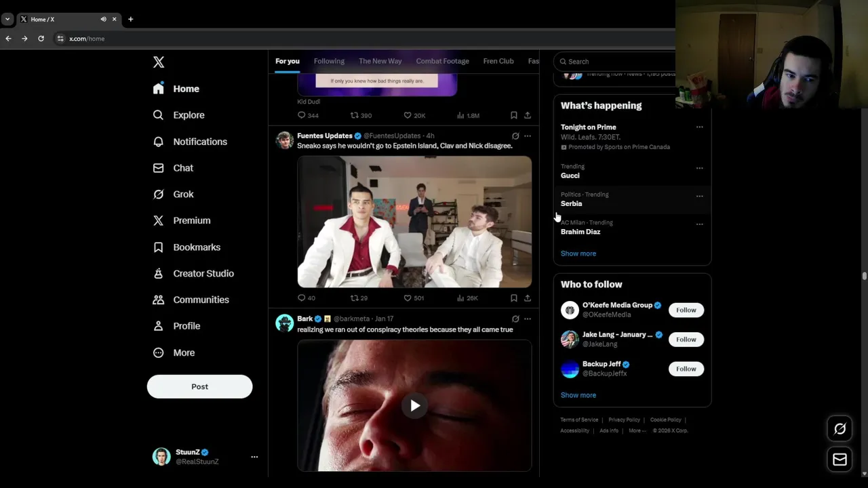868x488 pixels.
Task: View analytics icon showing 26K views
Action: 460,298
